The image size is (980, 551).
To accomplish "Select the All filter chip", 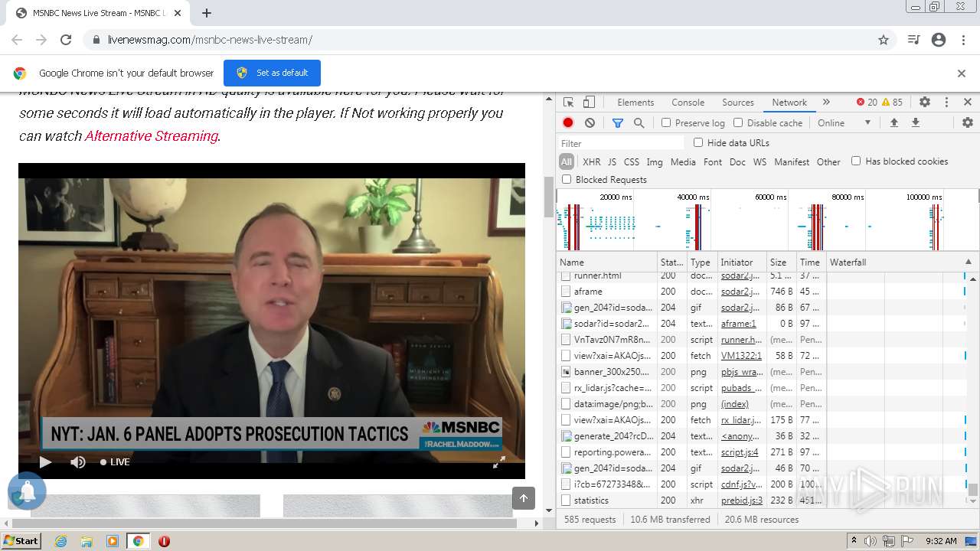I will click(x=567, y=161).
